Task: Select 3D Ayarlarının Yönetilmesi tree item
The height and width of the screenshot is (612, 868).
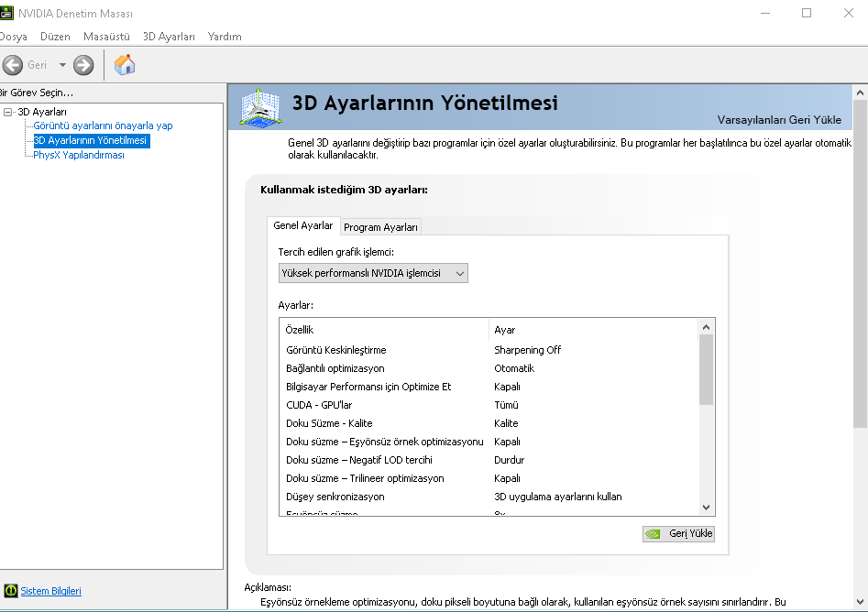Action: click(x=92, y=140)
